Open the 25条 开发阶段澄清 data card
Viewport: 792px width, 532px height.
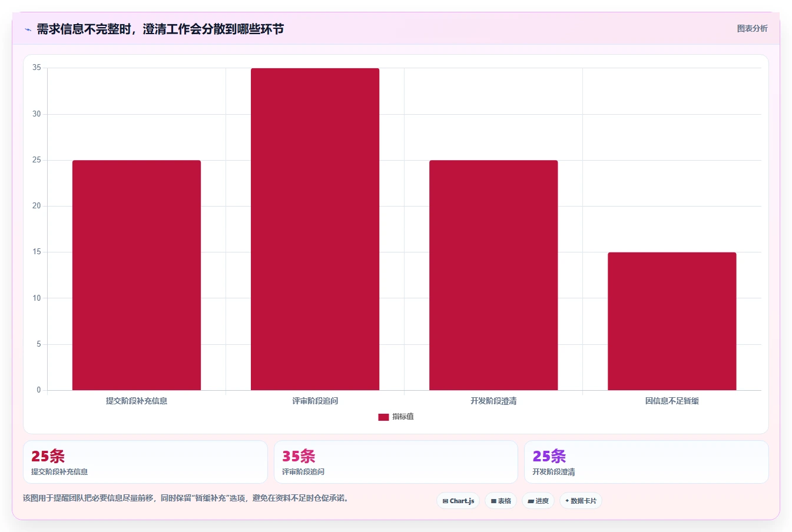tap(647, 462)
